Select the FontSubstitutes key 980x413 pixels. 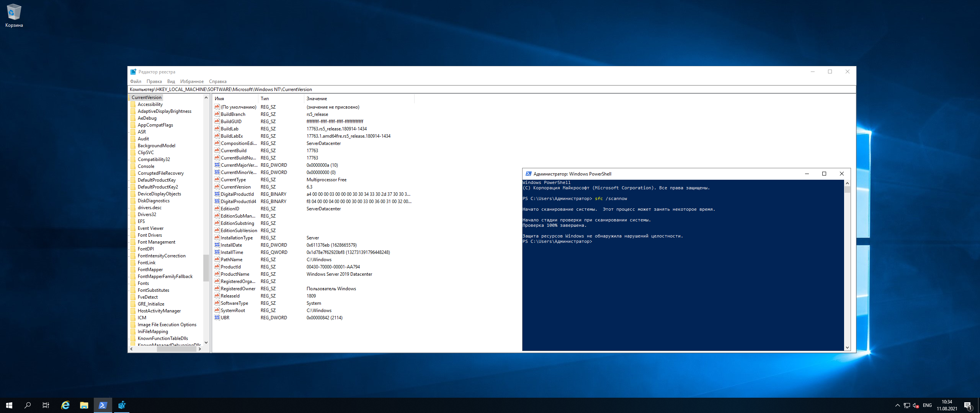[x=154, y=290]
